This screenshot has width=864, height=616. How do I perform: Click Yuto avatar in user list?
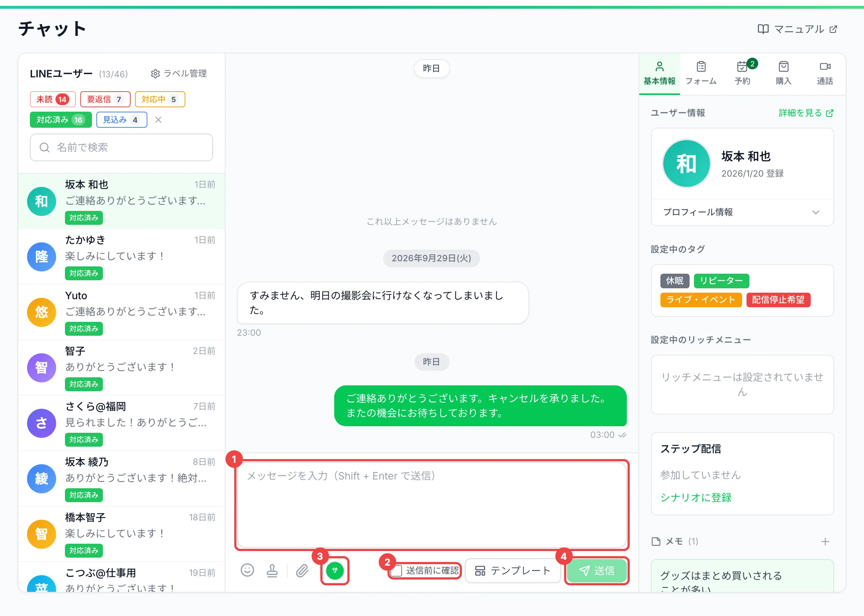coord(42,312)
